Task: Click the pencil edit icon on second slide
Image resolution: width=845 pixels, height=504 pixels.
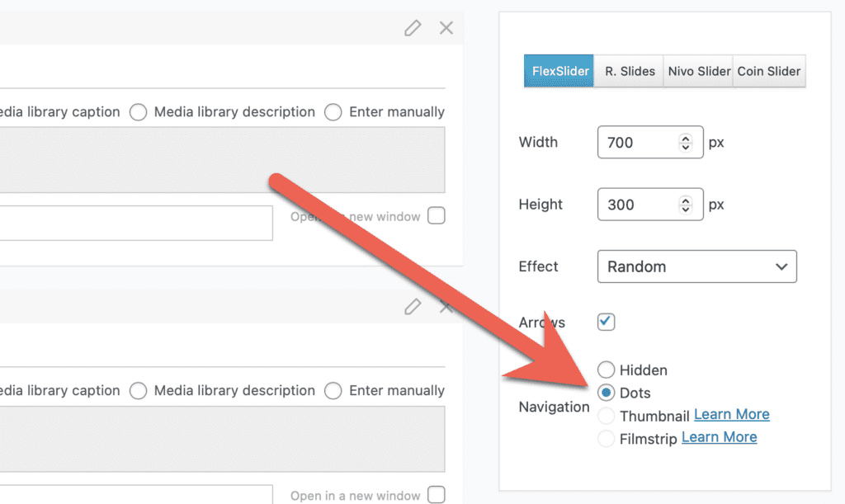Action: [x=413, y=307]
